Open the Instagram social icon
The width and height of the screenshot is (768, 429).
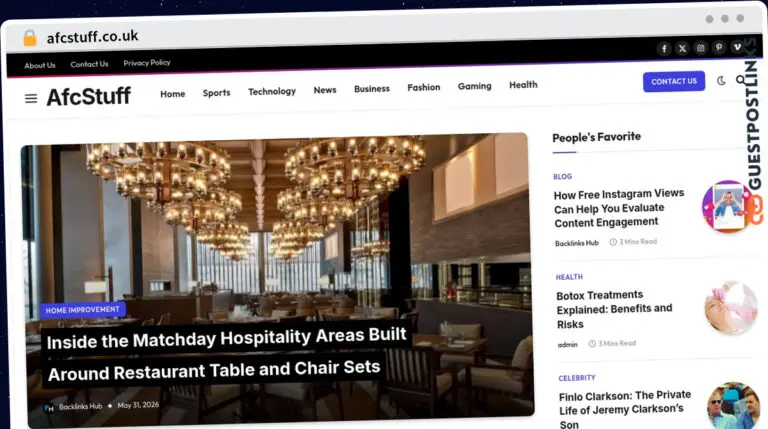(x=700, y=48)
